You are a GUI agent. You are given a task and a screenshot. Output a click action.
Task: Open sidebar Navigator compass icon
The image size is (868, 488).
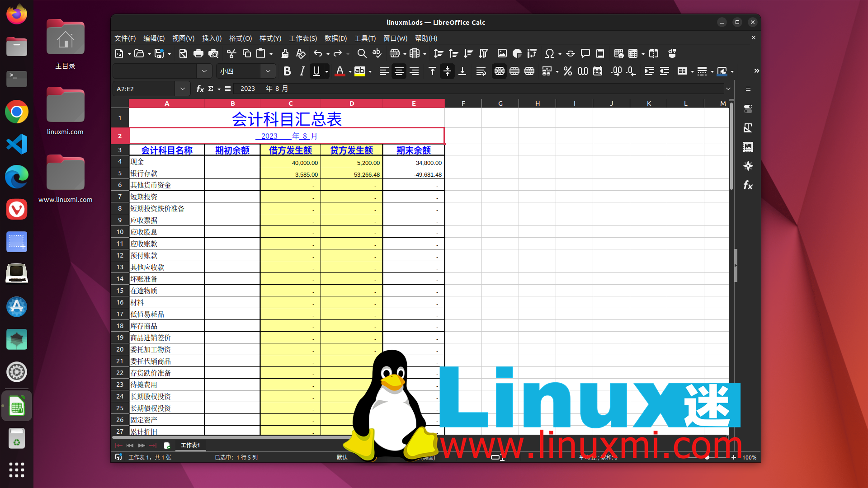click(x=748, y=166)
